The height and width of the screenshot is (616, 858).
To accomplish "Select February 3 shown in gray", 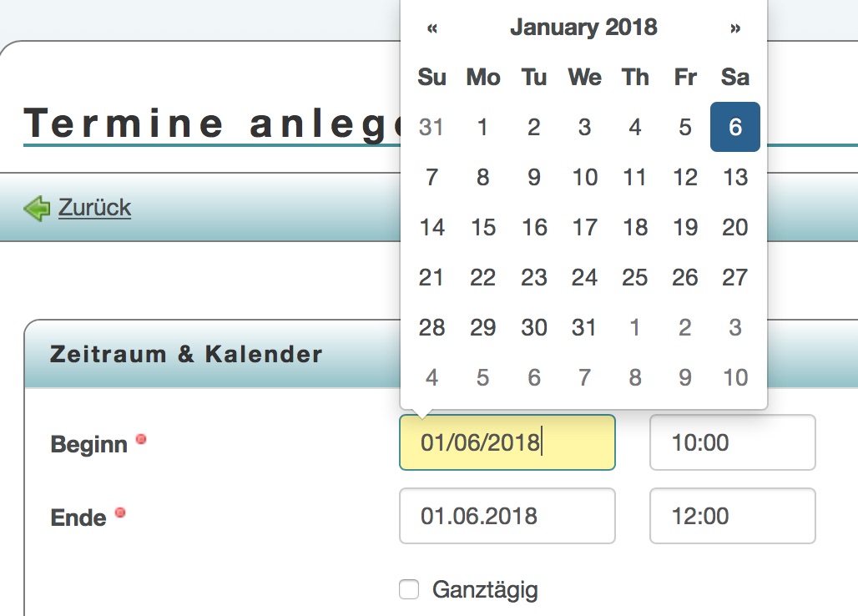I will coord(734,327).
